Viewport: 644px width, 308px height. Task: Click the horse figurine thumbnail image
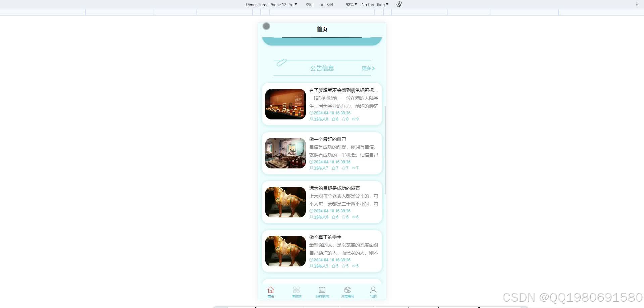285,202
